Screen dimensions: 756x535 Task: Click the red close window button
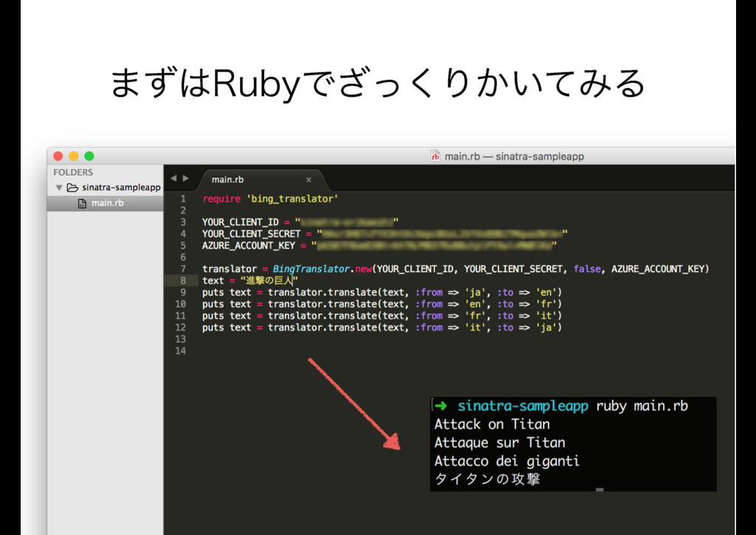[x=58, y=156]
